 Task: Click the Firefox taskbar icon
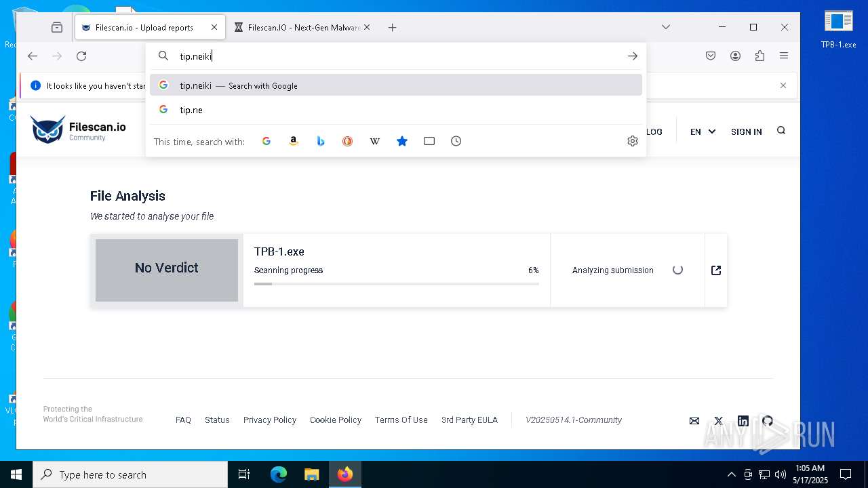345,474
